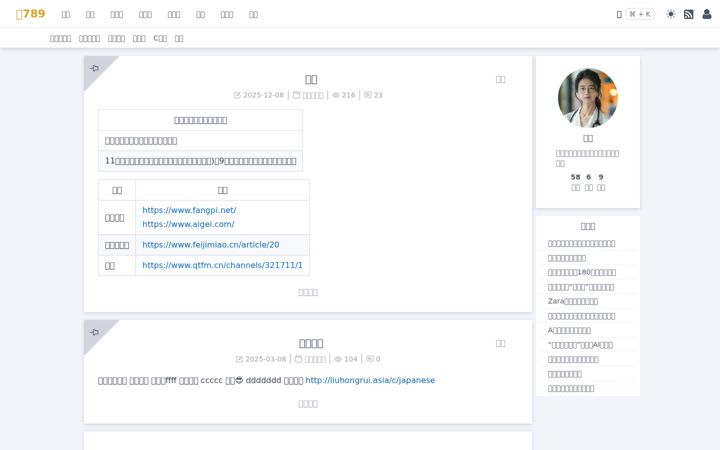Image resolution: width=720 pixels, height=450 pixels.
Task: Toggle light/dark theme via sun icon
Action: point(671,14)
